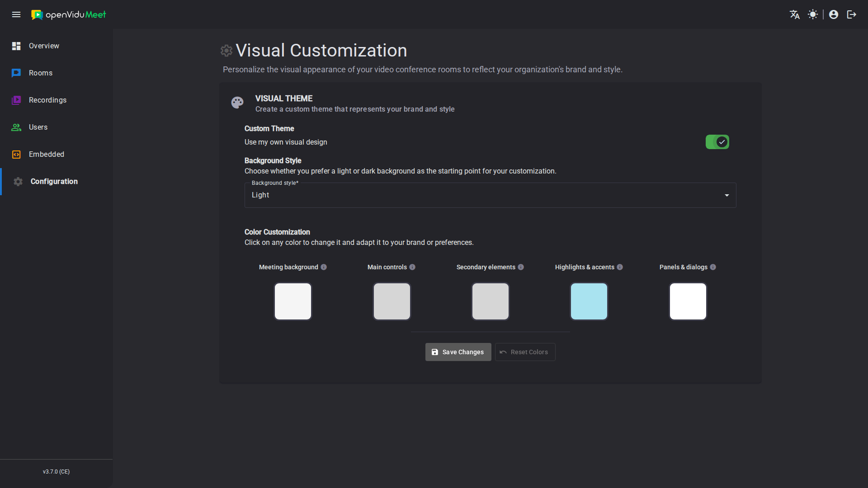The height and width of the screenshot is (488, 868).
Task: Open the user account icon
Action: pyautogui.click(x=834, y=14)
